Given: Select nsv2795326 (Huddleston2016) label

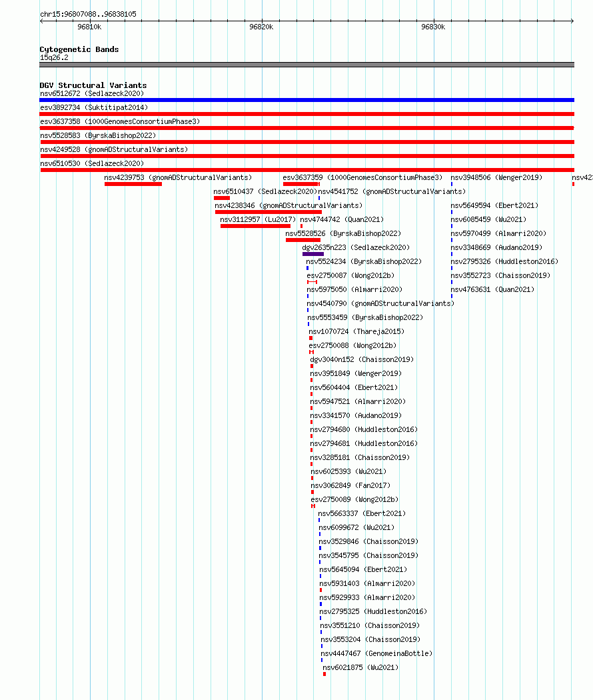Looking at the screenshot, I should pyautogui.click(x=504, y=261).
